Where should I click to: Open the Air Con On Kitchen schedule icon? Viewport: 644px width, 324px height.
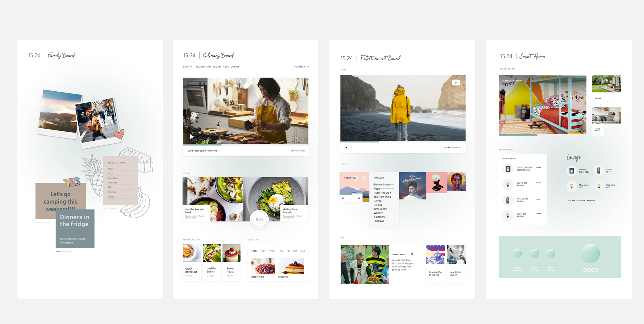tap(508, 200)
